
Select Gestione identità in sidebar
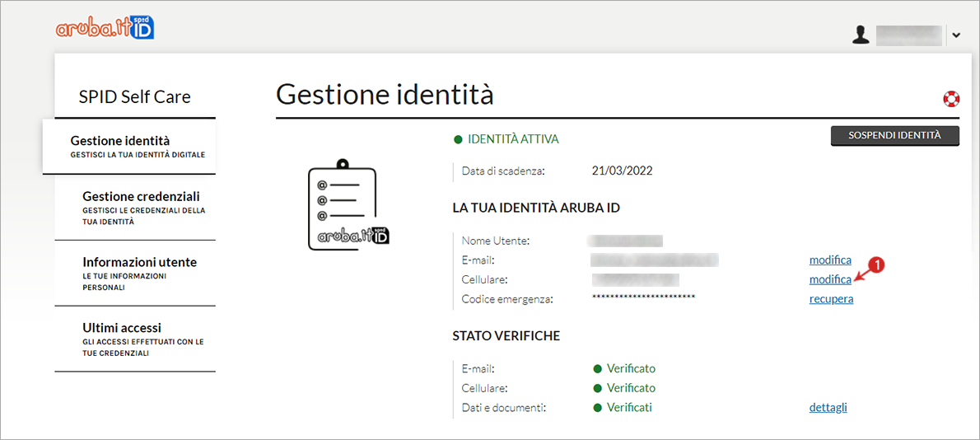tap(129, 146)
